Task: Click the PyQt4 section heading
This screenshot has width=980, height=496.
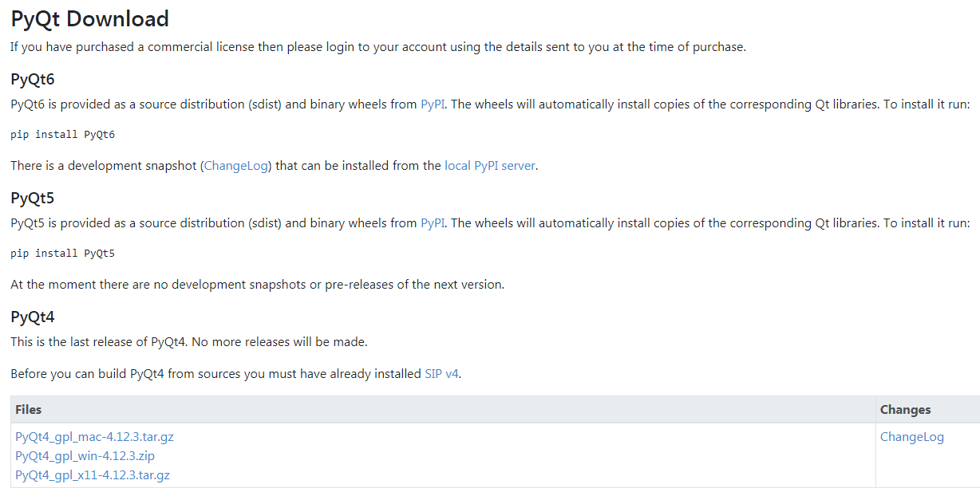Action: (32, 317)
